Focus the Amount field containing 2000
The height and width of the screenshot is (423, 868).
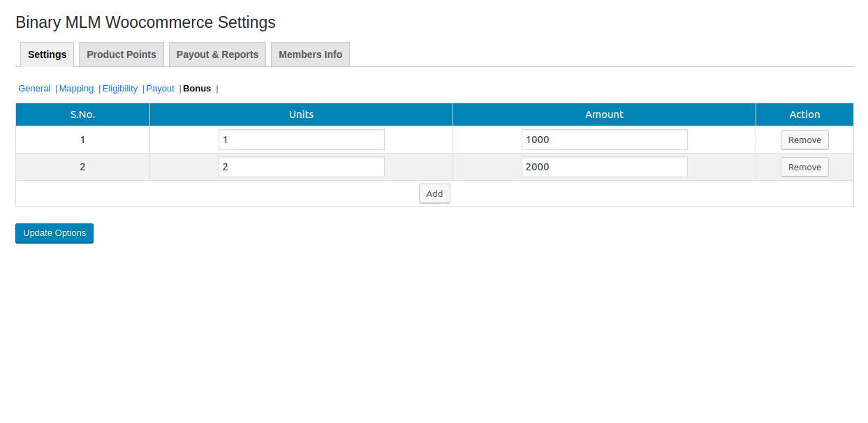(604, 167)
